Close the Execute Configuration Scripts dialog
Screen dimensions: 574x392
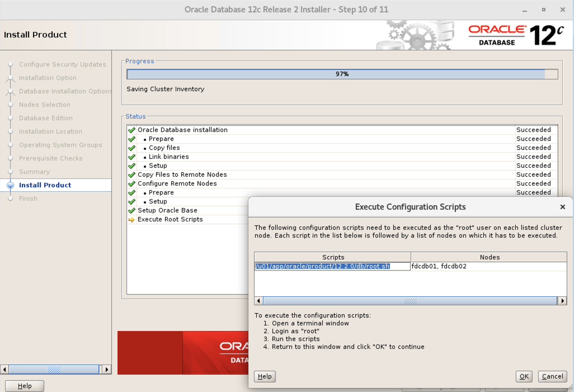tap(563, 207)
